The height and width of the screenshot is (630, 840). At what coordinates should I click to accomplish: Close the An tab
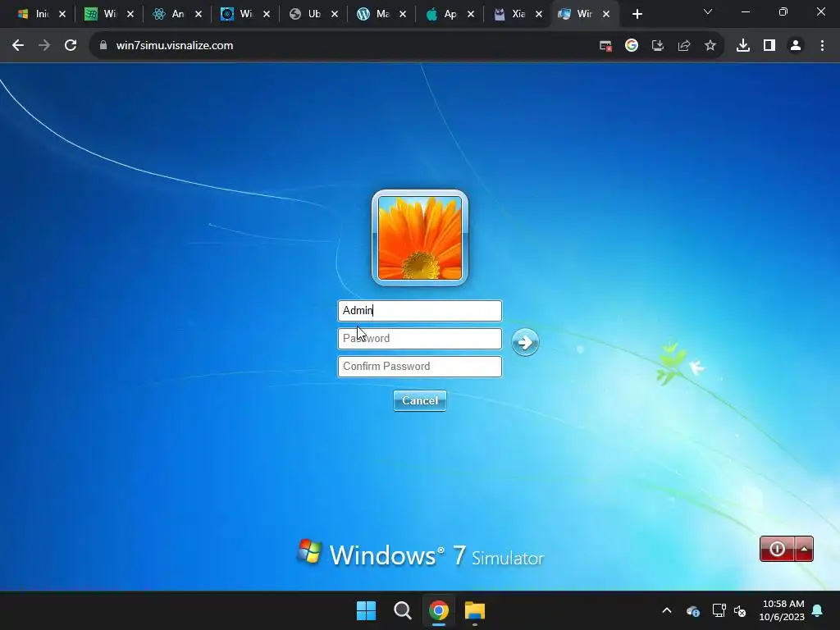tap(199, 15)
